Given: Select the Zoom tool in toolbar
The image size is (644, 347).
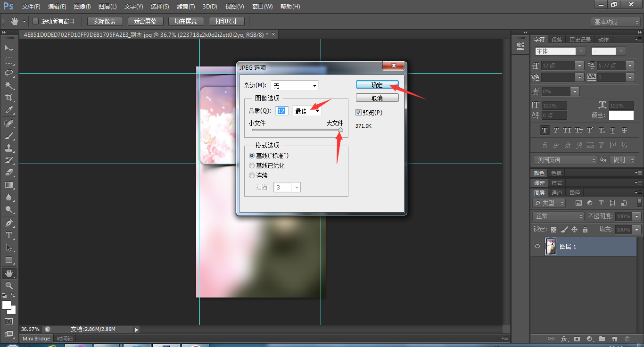Looking at the screenshot, I should click(9, 286).
